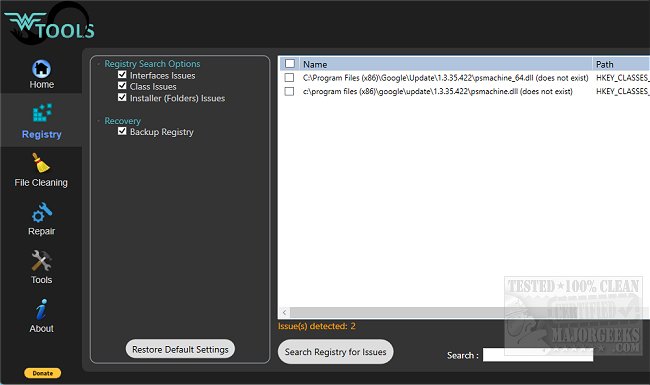Open the Tools crossed wrench icon
The image size is (650, 385).
point(41,261)
